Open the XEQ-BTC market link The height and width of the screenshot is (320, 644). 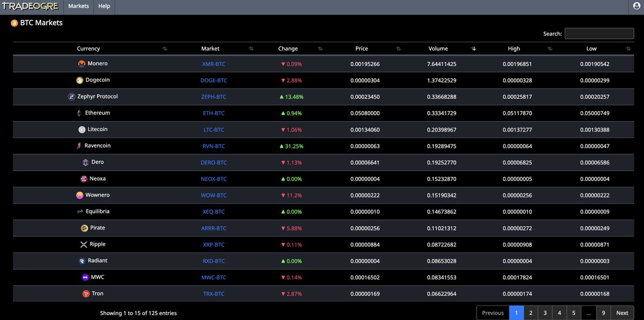click(214, 212)
